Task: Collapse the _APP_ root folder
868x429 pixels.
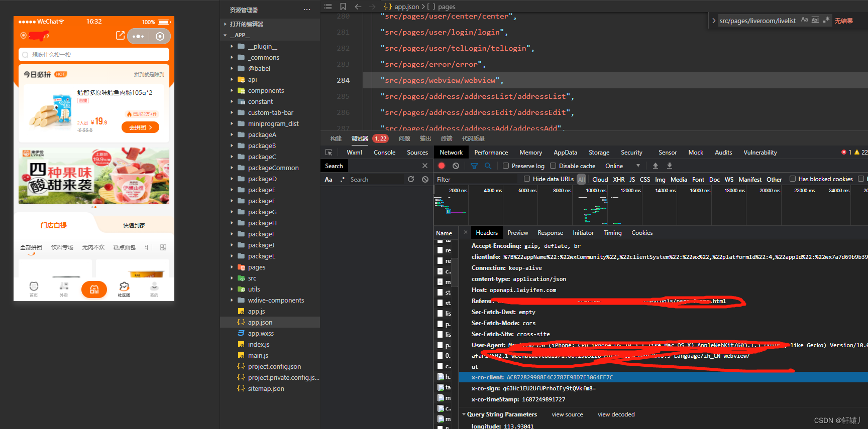Action: point(225,35)
